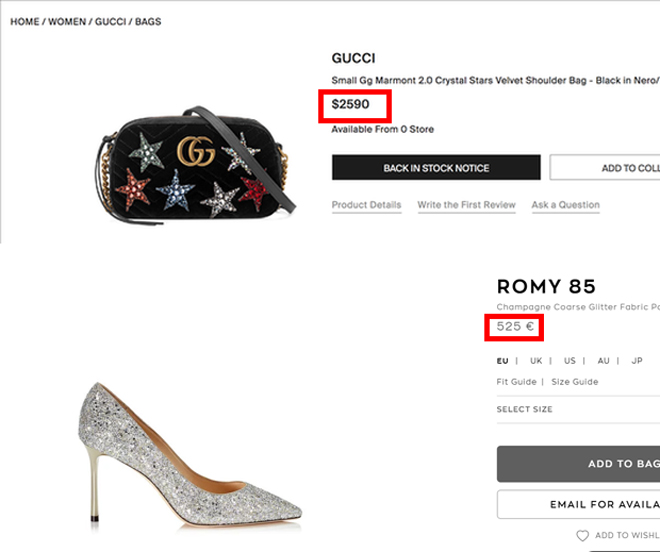This screenshot has width=660, height=552.
Task: Click the Add To Collection button
Action: point(605,168)
